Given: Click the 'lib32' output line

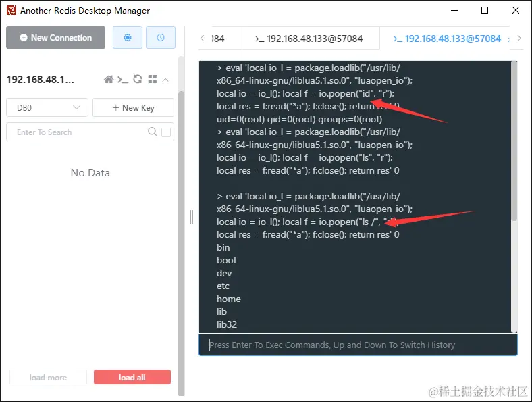Looking at the screenshot, I should click(x=227, y=324).
